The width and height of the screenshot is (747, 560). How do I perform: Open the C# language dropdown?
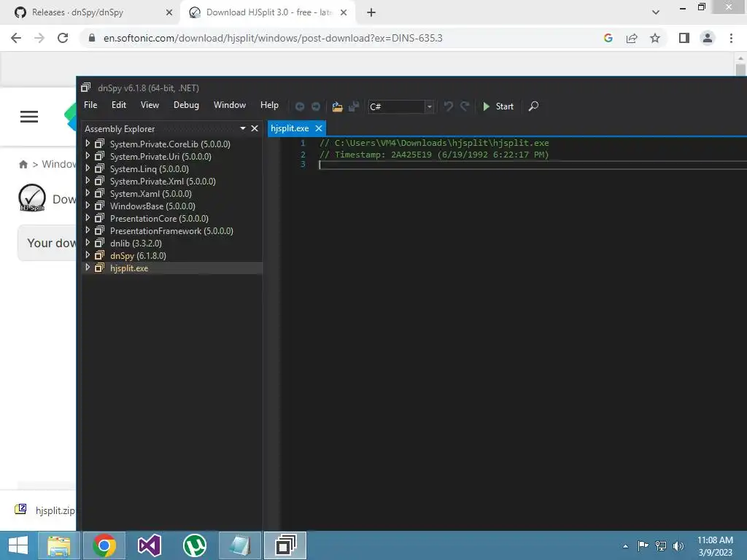click(x=429, y=106)
